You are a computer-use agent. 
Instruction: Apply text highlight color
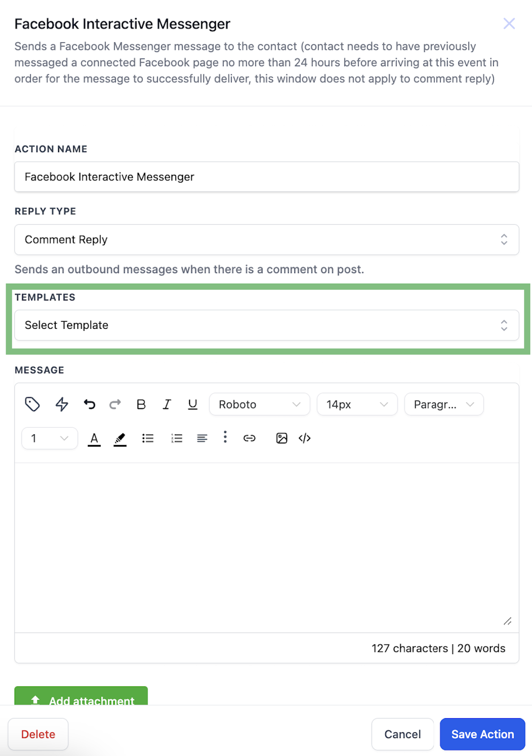(120, 439)
